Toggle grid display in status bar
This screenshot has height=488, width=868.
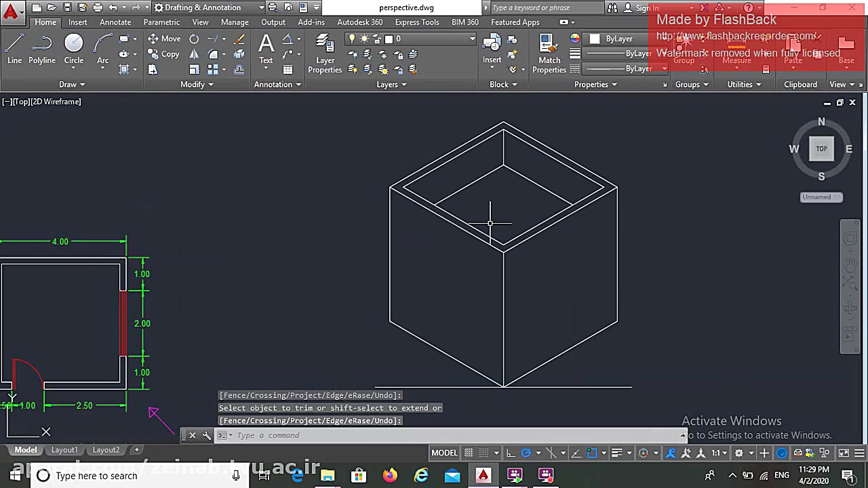pos(469,453)
